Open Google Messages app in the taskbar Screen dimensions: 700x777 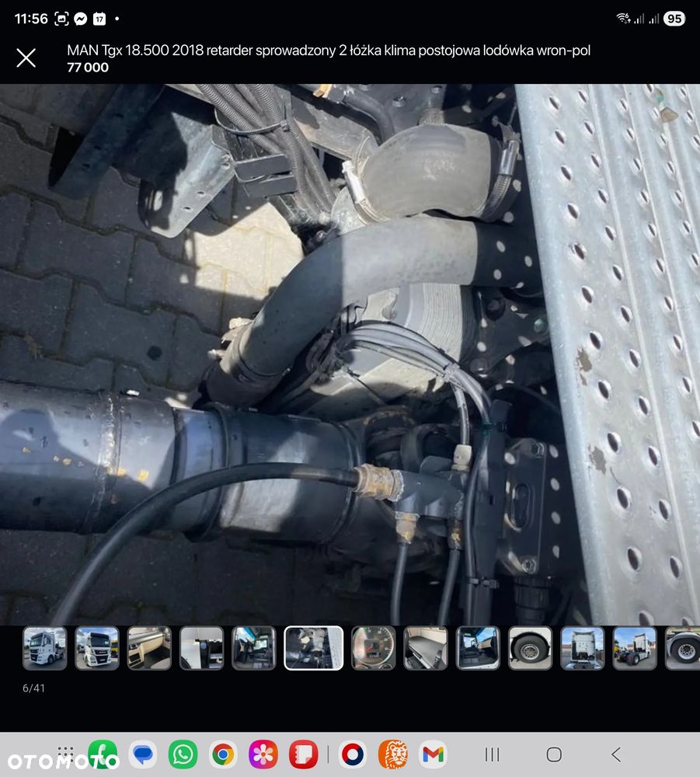pos(143,754)
